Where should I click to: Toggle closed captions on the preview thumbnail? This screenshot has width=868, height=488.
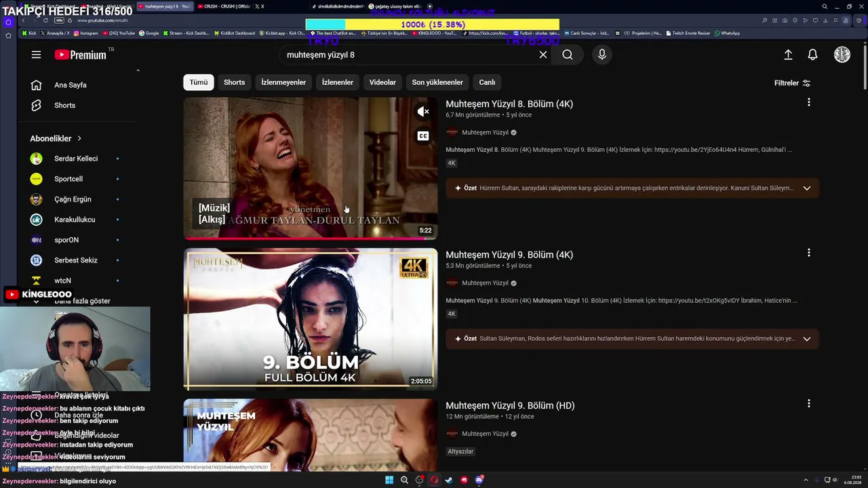coord(423,136)
